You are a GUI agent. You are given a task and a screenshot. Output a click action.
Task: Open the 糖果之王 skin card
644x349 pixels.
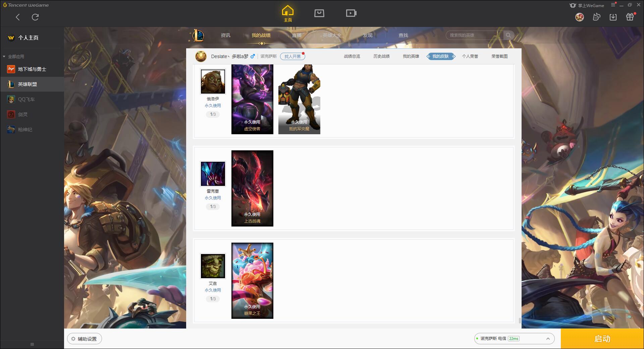click(x=252, y=281)
